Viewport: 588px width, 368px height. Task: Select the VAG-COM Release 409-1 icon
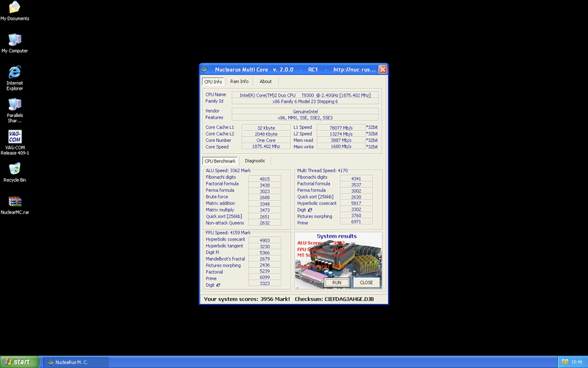15,143
